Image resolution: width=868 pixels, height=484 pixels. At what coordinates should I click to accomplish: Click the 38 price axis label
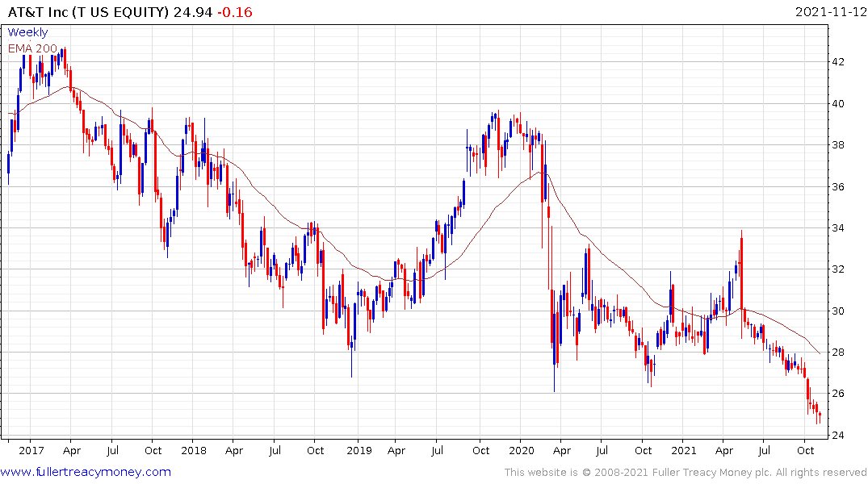[838, 145]
